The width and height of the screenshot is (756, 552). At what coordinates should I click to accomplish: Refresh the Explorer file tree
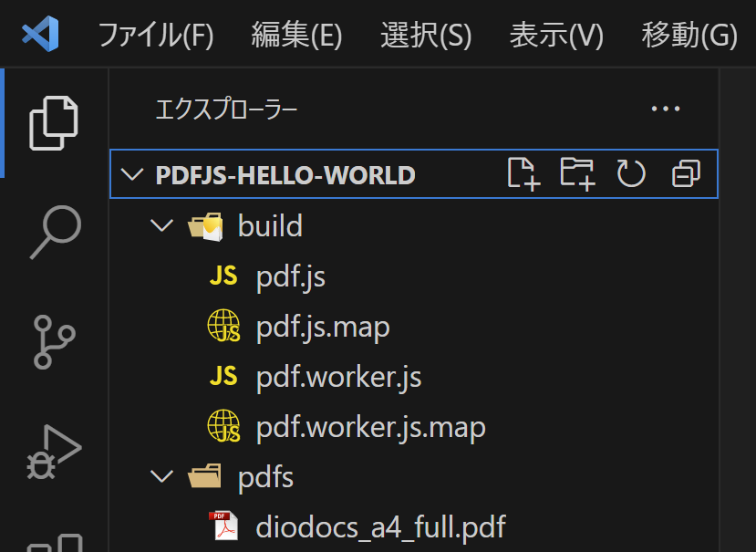(631, 173)
